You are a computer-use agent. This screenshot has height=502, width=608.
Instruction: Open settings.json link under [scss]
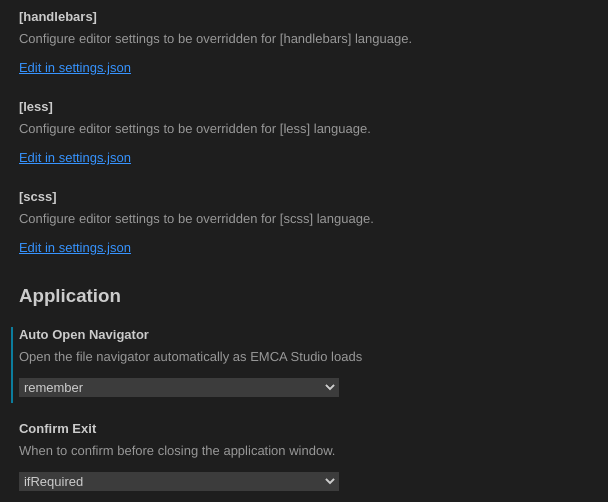[75, 248]
